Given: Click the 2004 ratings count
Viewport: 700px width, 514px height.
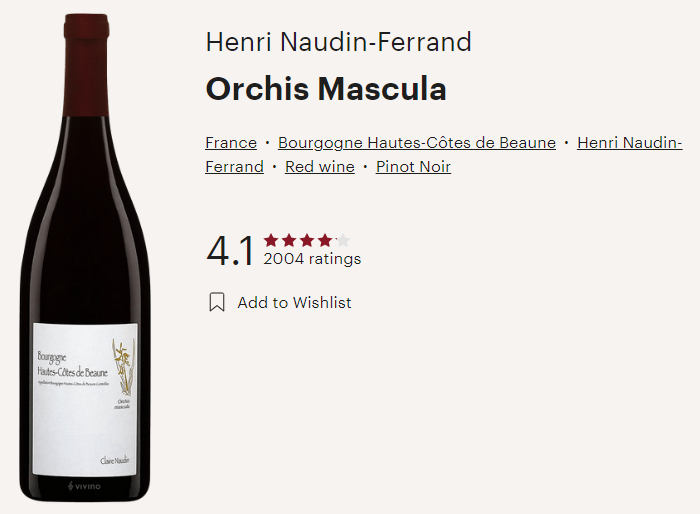Looking at the screenshot, I should pos(312,259).
